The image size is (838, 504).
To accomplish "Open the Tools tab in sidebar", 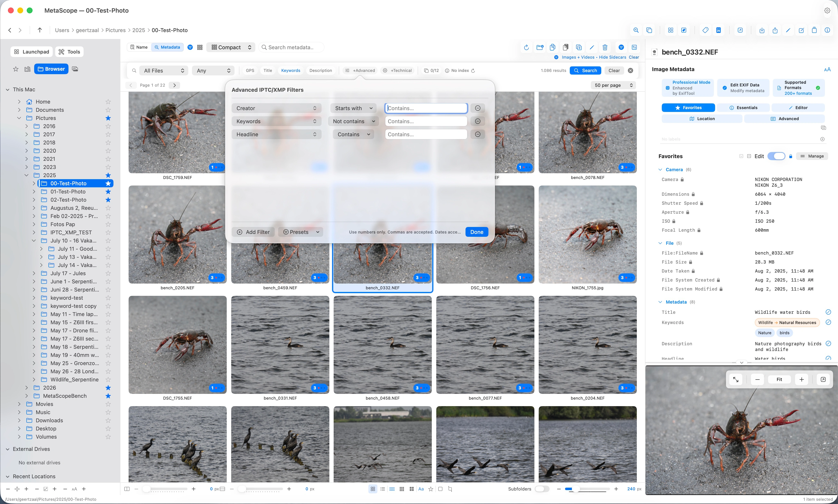I will pyautogui.click(x=69, y=52).
